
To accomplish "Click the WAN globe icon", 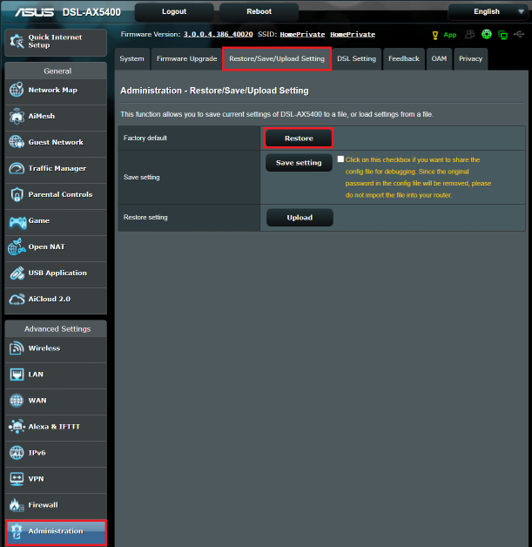I will pyautogui.click(x=16, y=400).
